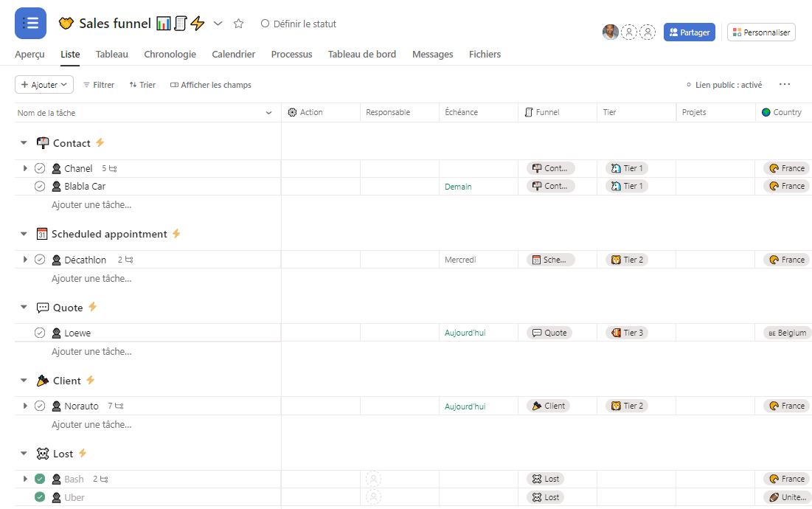Mark the Loewe task complete
This screenshot has height=509, width=812.
point(40,333)
